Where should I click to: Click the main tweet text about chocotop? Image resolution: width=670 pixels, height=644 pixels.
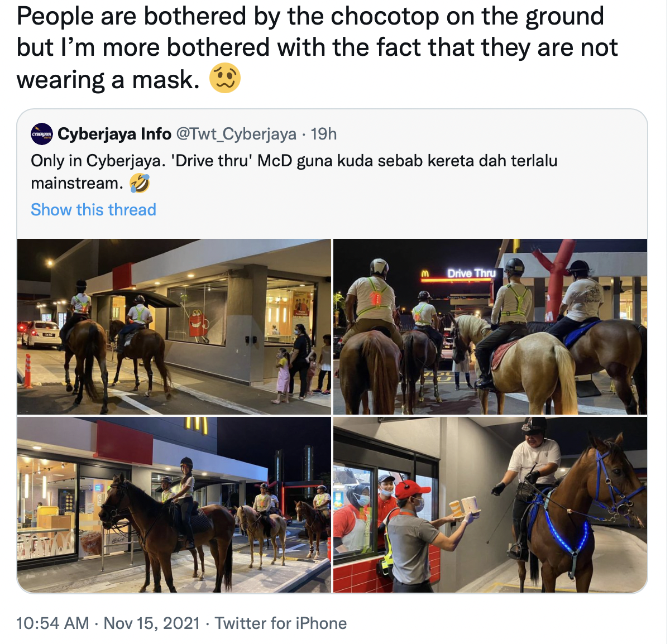click(317, 47)
